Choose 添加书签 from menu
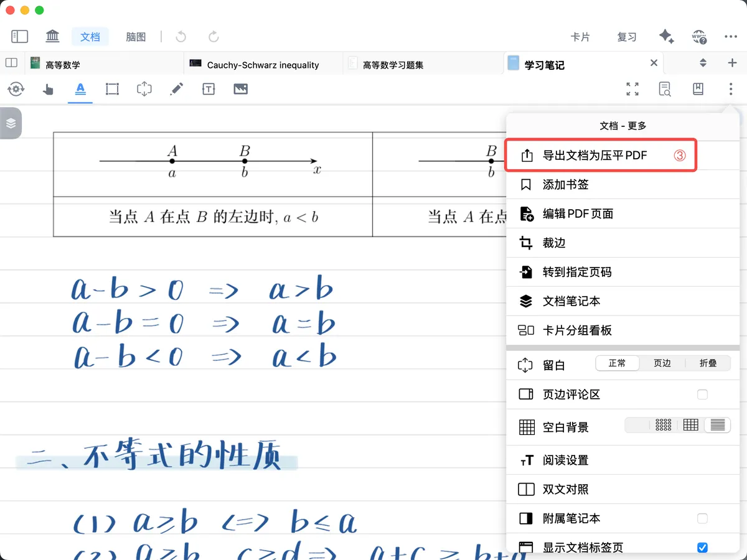 click(623, 185)
